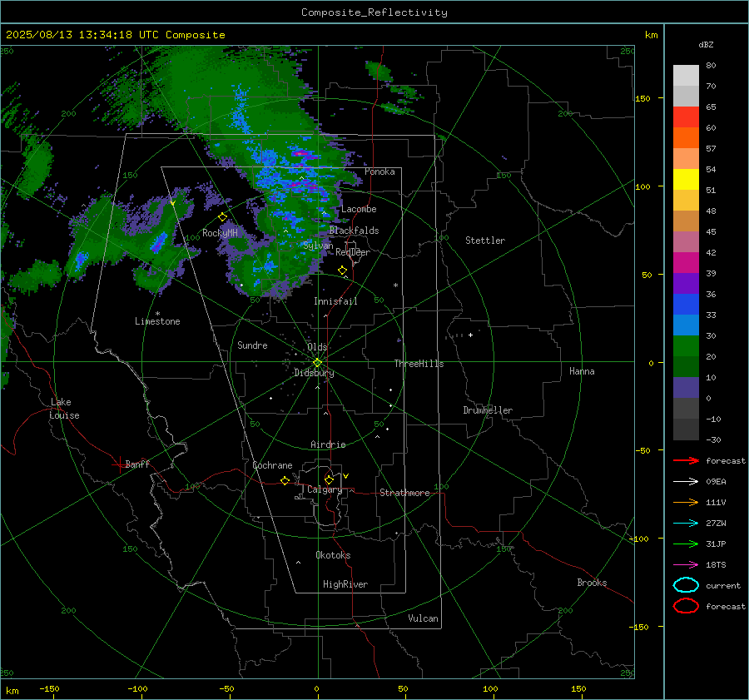The image size is (749, 700).
Task: Select the HighRiver label
Action: (345, 584)
